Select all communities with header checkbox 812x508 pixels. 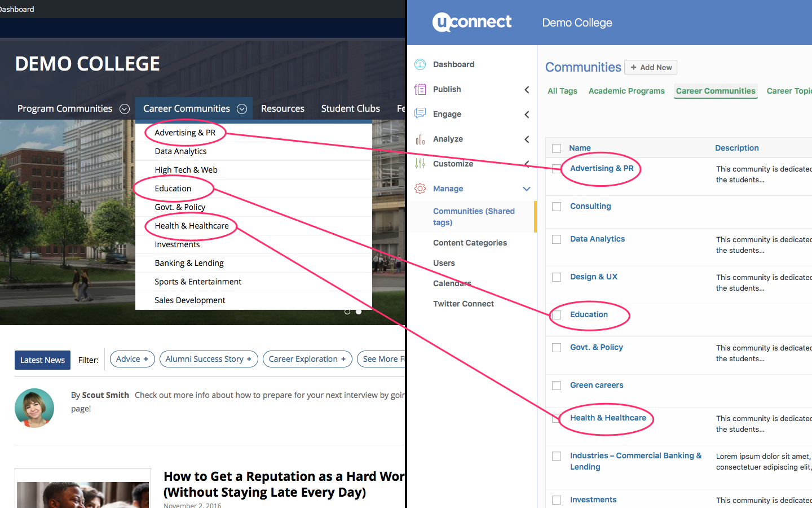click(557, 148)
